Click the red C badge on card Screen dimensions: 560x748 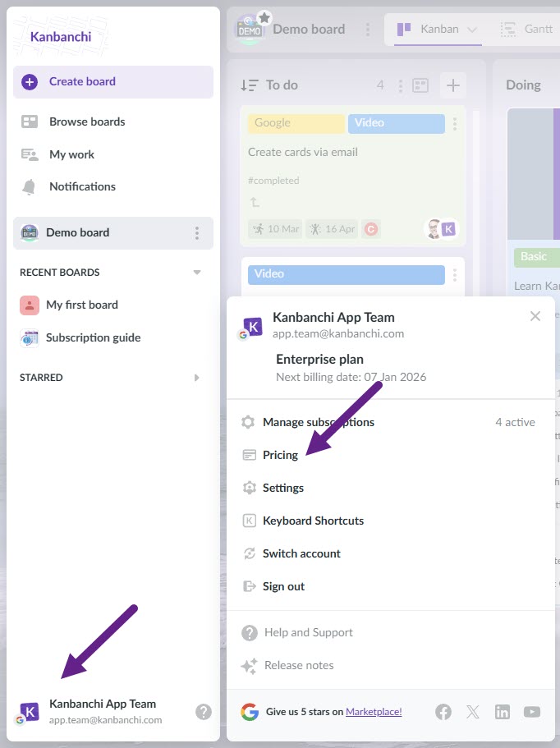pyautogui.click(x=370, y=229)
